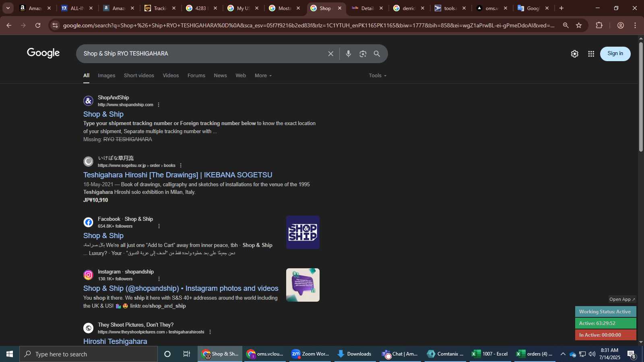Open the Google apps grid
Viewport: 644px width, 362px height.
click(x=591, y=54)
